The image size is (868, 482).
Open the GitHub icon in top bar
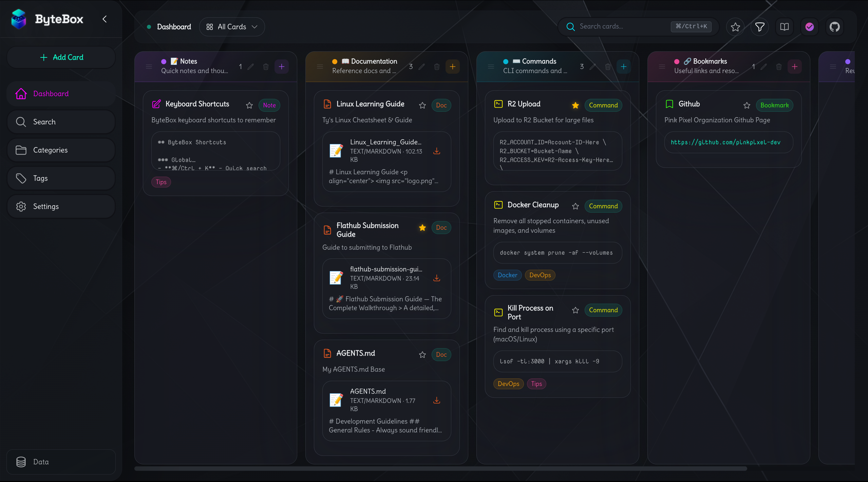(x=835, y=27)
